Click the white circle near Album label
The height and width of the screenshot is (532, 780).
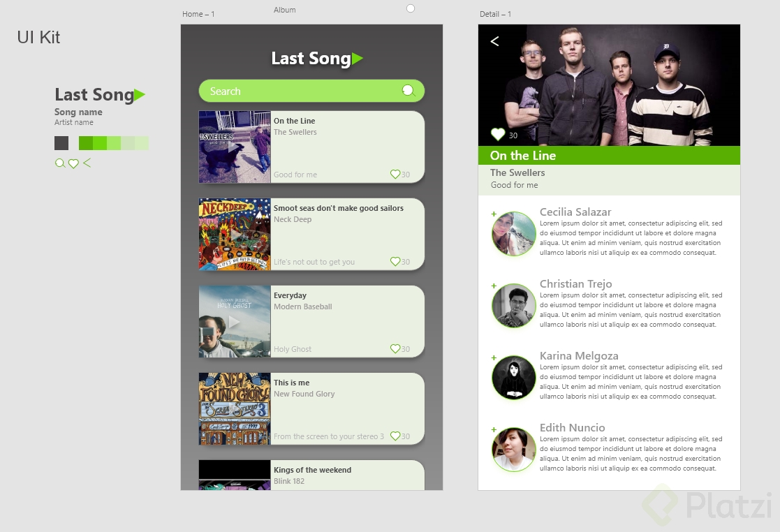tap(411, 8)
